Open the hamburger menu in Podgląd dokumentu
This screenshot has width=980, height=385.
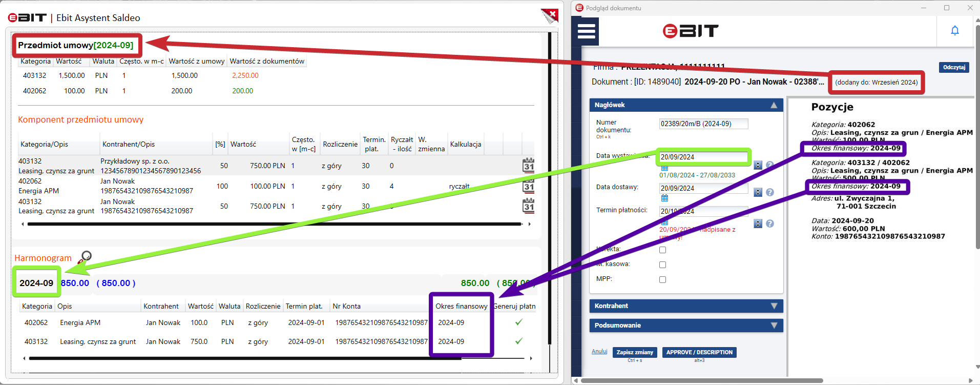586,31
